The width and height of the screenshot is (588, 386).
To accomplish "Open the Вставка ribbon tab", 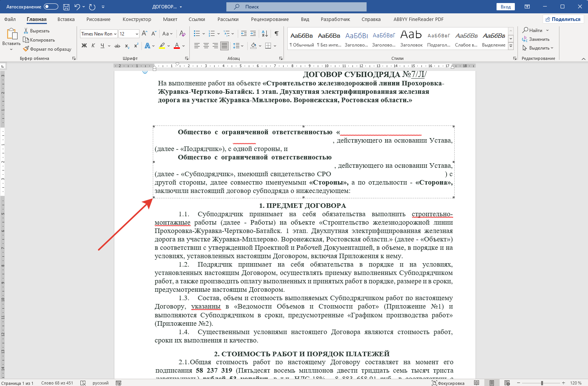I will tap(66, 19).
